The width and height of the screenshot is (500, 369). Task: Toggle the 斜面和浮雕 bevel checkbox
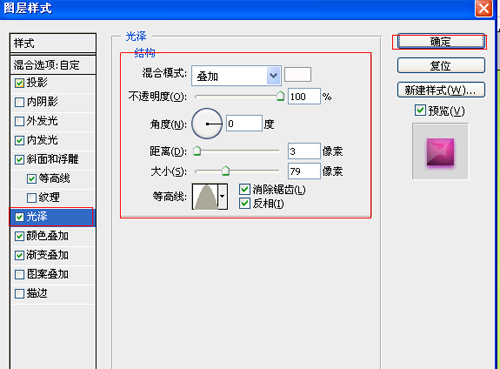click(20, 160)
